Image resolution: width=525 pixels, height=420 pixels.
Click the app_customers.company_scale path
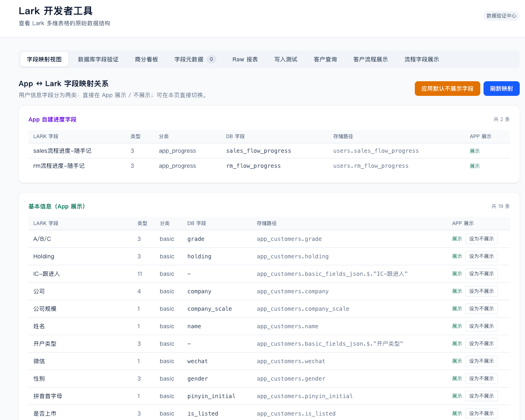pyautogui.click(x=303, y=309)
